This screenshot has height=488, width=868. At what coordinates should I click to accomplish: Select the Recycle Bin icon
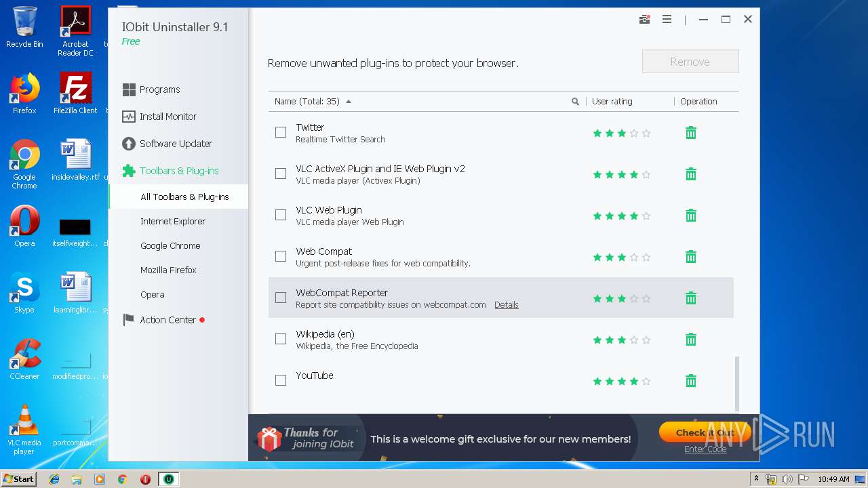[24, 27]
